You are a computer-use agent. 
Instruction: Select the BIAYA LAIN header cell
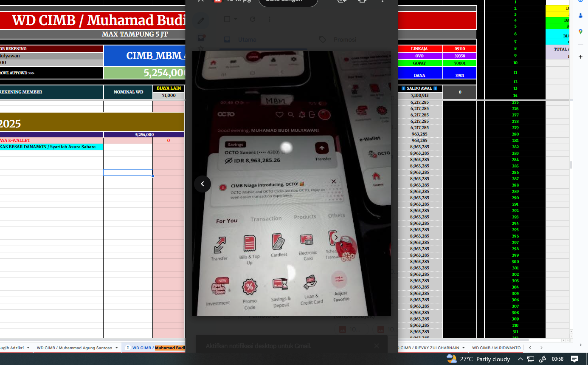tap(169, 88)
